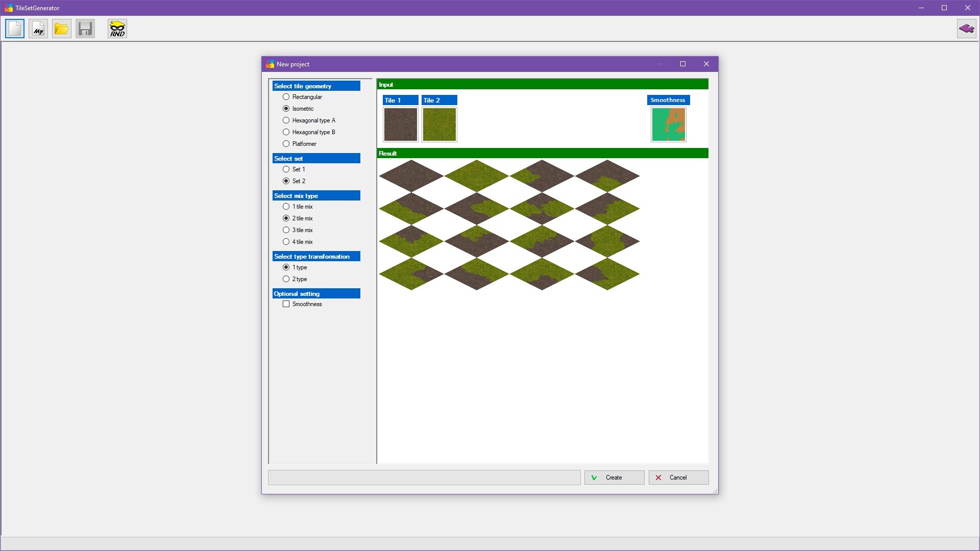Select Rectangular tile geometry
Viewport: 980px width, 551px height.
click(x=286, y=97)
